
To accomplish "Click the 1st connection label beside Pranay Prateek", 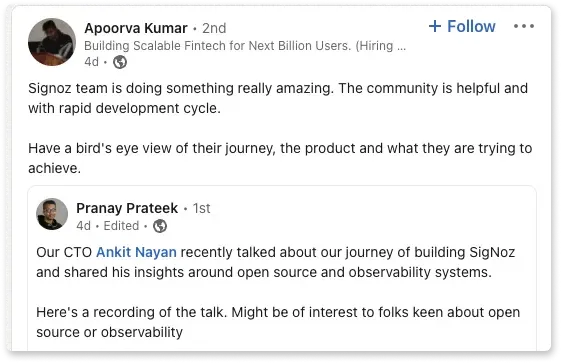I will (201, 208).
